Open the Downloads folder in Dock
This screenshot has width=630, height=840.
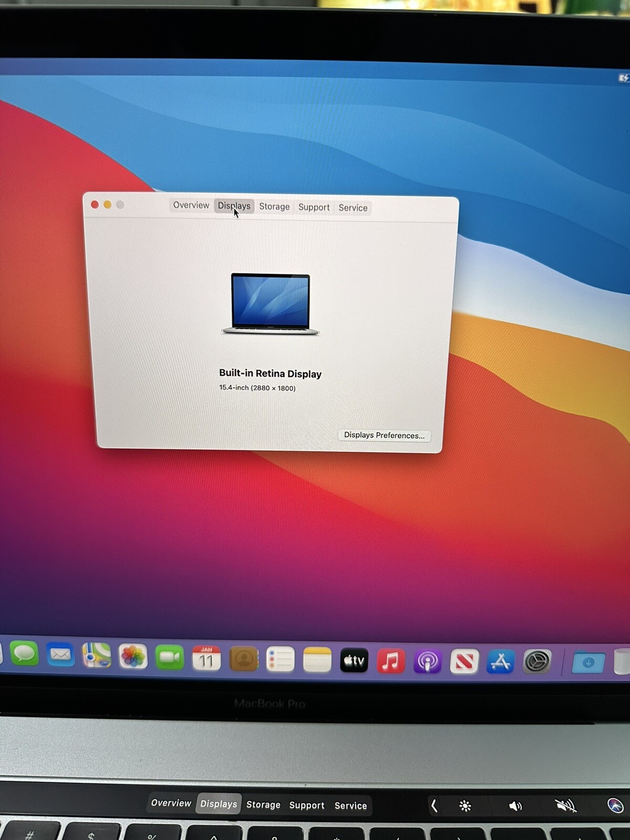[588, 663]
